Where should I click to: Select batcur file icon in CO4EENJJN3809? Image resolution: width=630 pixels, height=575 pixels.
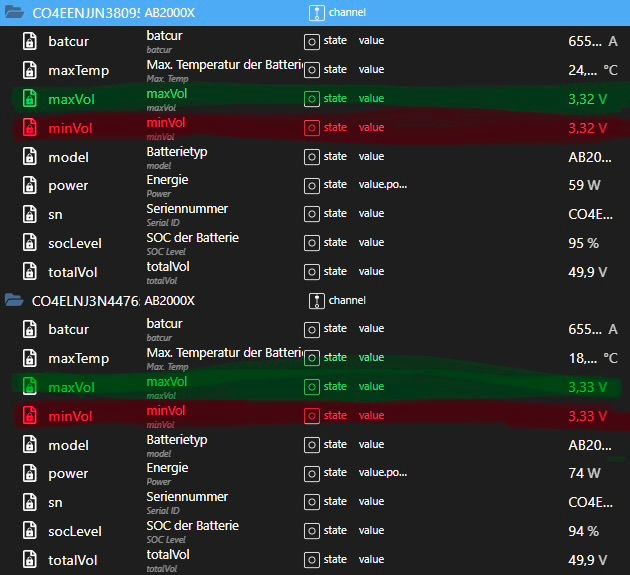[30, 41]
